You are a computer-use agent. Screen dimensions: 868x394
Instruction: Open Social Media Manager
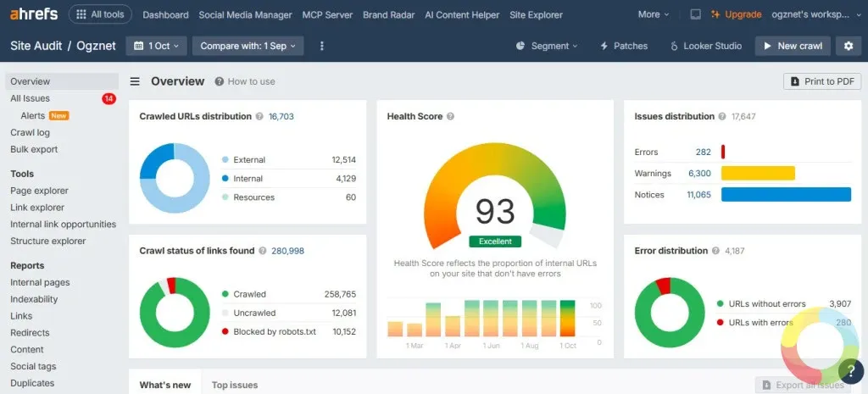pyautogui.click(x=245, y=15)
